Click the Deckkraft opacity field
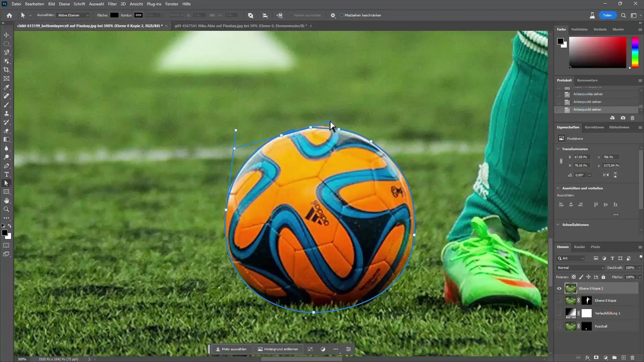 coord(630,268)
